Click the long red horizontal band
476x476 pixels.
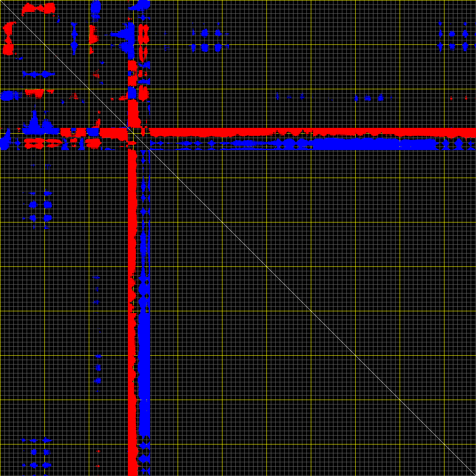[313, 132]
